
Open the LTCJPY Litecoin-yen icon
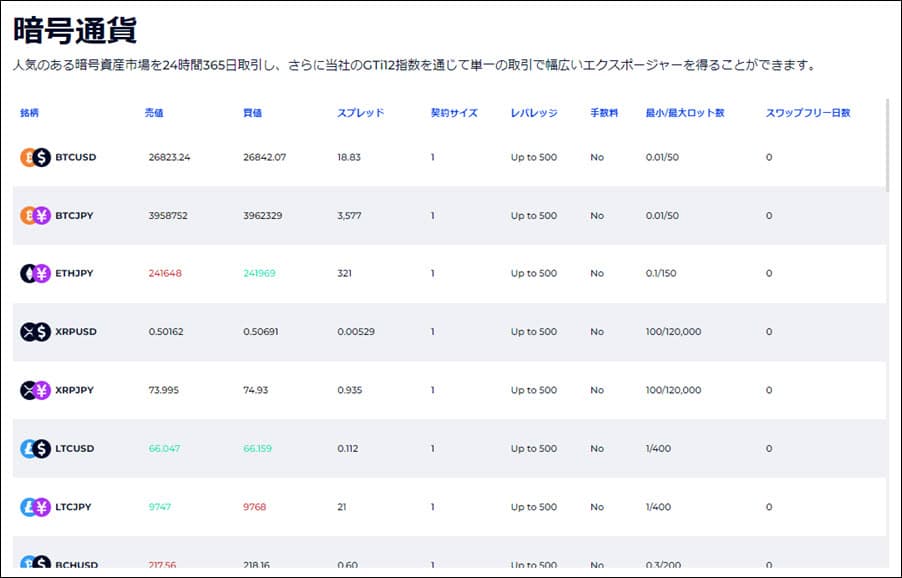click(x=35, y=507)
